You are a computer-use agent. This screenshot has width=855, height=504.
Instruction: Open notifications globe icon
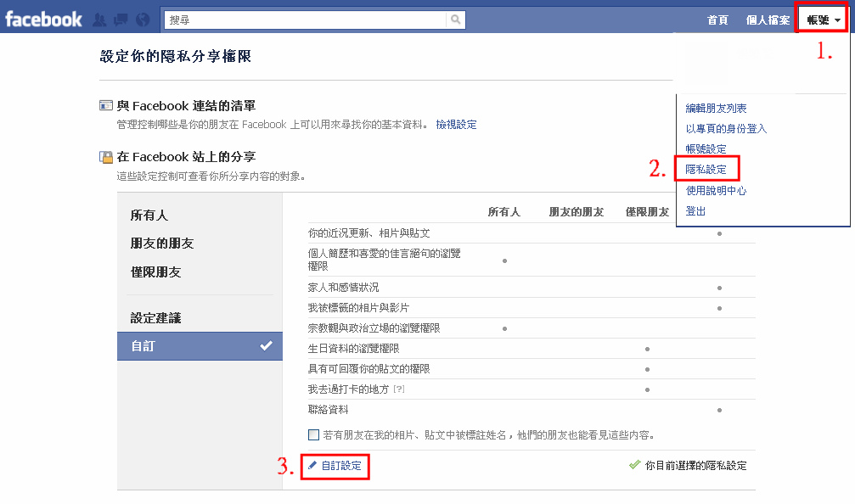pyautogui.click(x=143, y=20)
